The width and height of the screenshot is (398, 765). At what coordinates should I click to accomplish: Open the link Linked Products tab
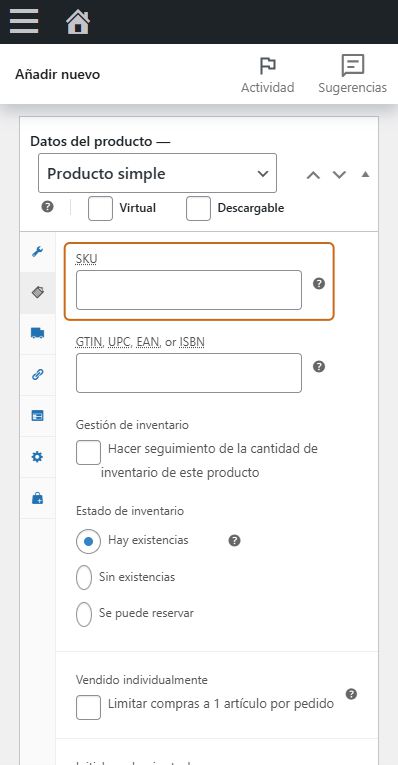pyautogui.click(x=38, y=374)
